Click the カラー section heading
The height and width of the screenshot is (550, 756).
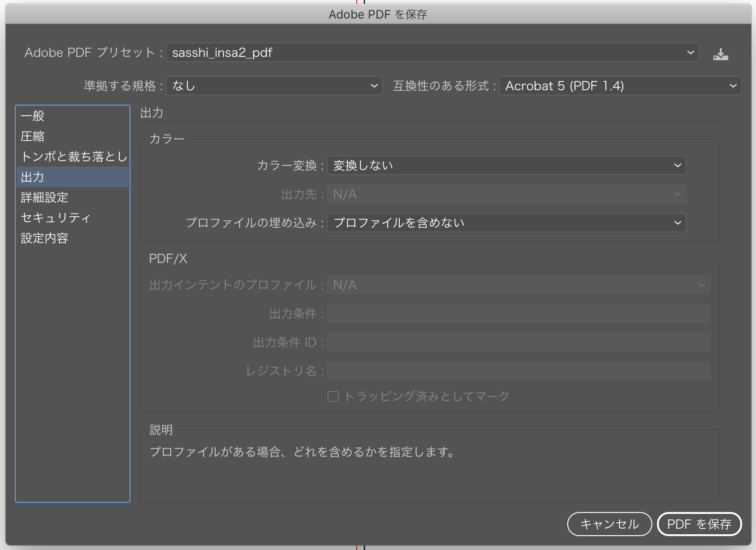(x=167, y=139)
